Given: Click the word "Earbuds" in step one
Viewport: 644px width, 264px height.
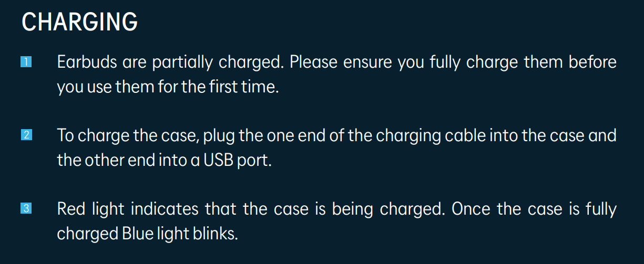Looking at the screenshot, I should pyautogui.click(x=87, y=62).
